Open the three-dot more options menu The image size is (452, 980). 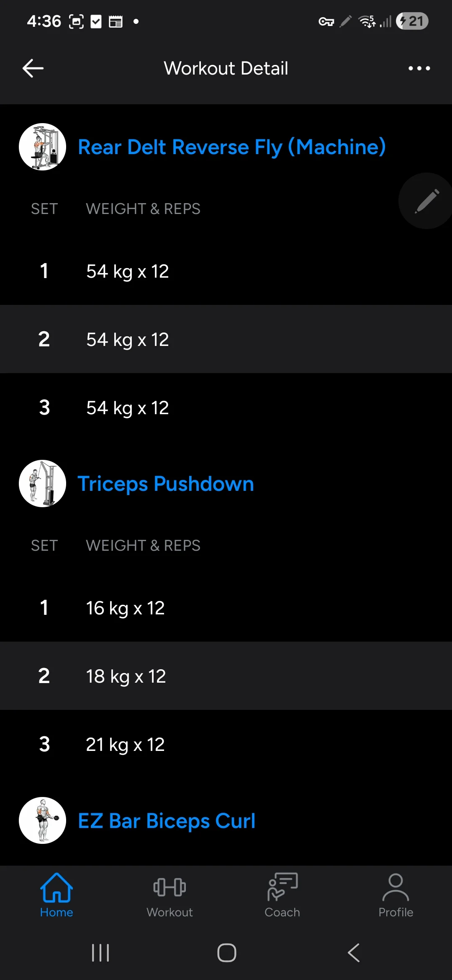(x=419, y=68)
